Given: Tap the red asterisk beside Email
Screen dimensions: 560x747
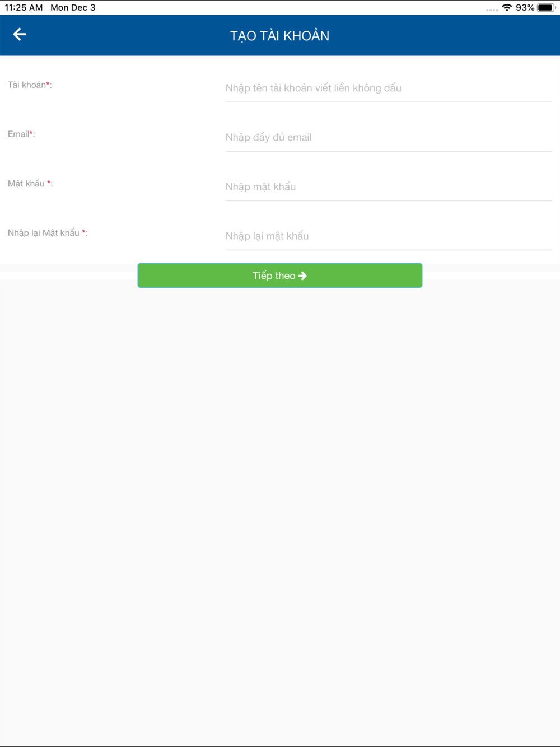Looking at the screenshot, I should click(x=31, y=133).
